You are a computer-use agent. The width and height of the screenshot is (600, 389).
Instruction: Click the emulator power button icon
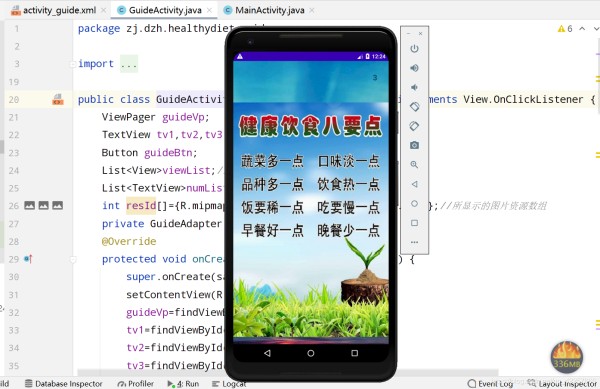coord(414,49)
